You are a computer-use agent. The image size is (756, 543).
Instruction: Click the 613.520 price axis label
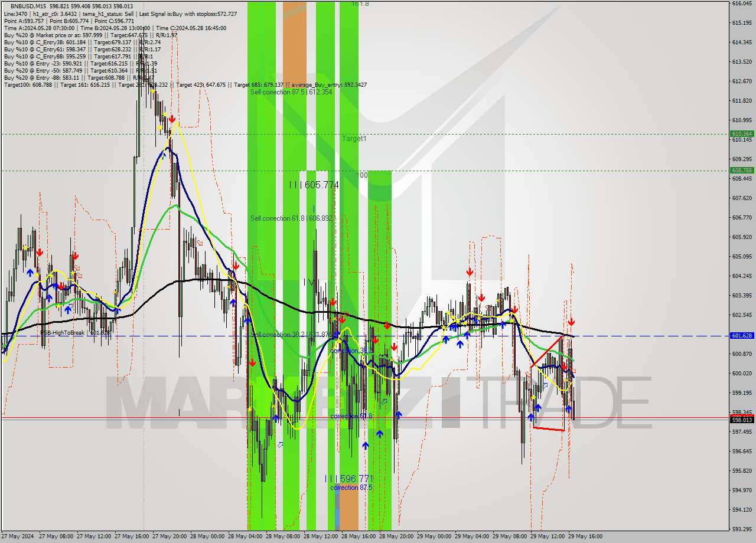[741, 61]
